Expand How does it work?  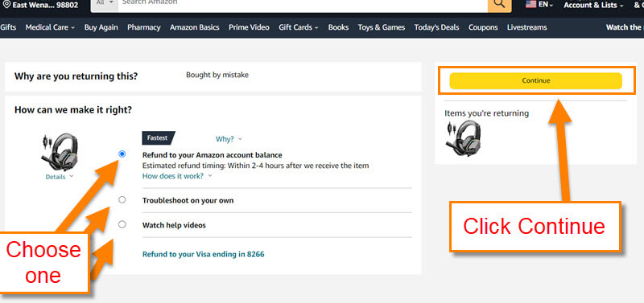(x=177, y=176)
